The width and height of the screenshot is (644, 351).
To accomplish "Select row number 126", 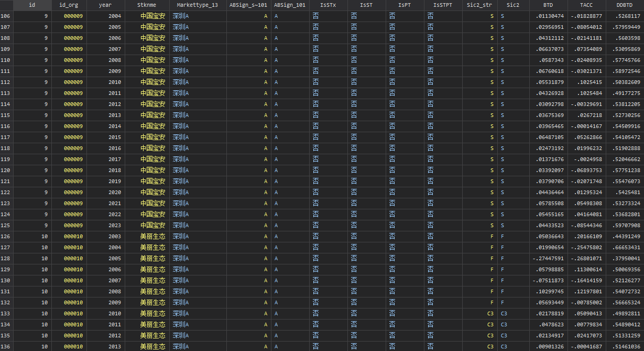I will (6, 237).
